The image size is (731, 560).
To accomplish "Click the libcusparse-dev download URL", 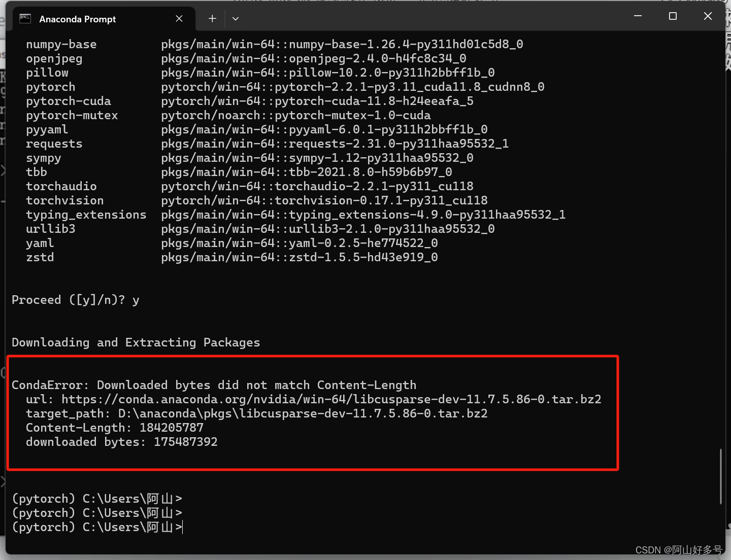I will tap(331, 399).
